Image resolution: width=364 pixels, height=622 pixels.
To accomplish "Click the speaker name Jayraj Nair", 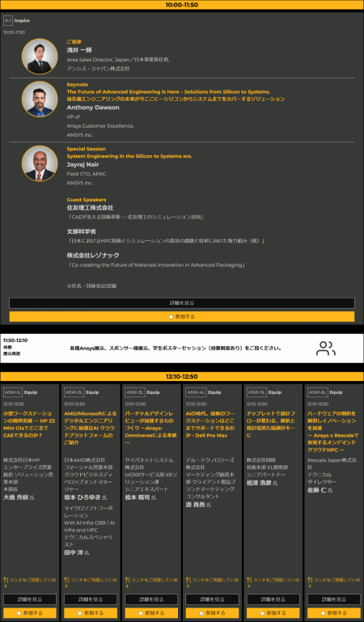I will click(83, 164).
